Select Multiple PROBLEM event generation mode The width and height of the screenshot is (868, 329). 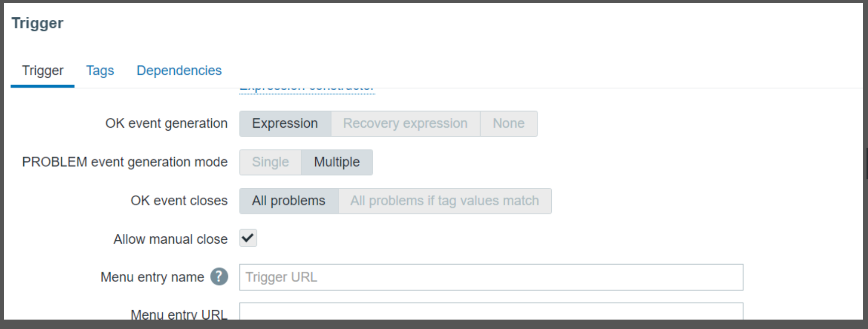coord(337,162)
